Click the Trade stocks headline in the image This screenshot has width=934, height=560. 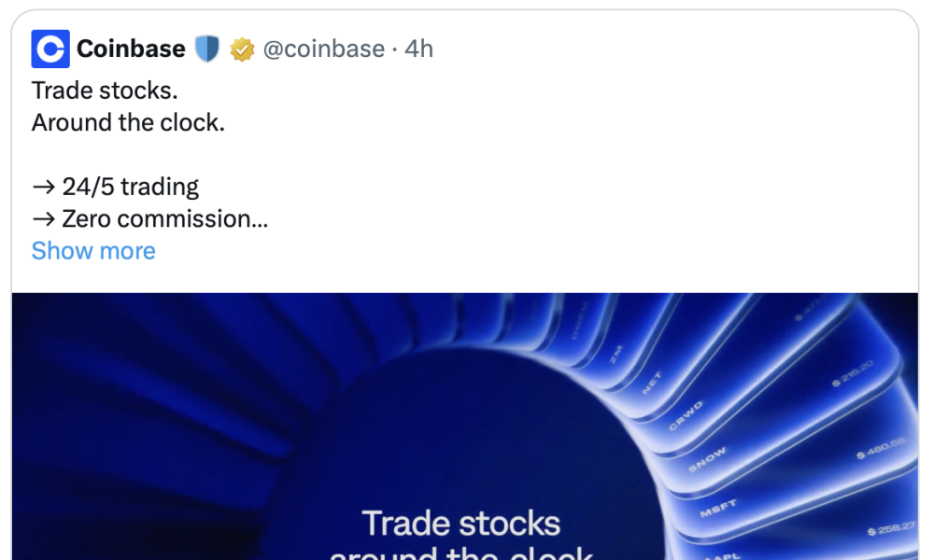462,523
